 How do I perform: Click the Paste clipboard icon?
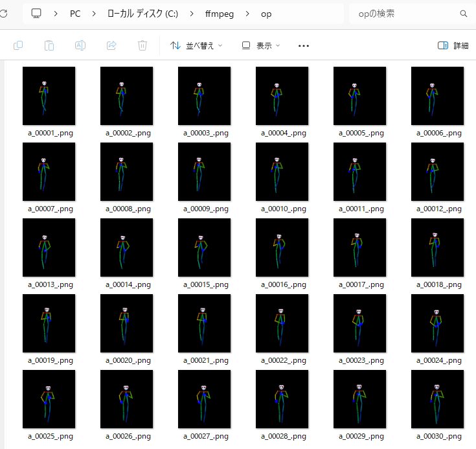coord(49,45)
